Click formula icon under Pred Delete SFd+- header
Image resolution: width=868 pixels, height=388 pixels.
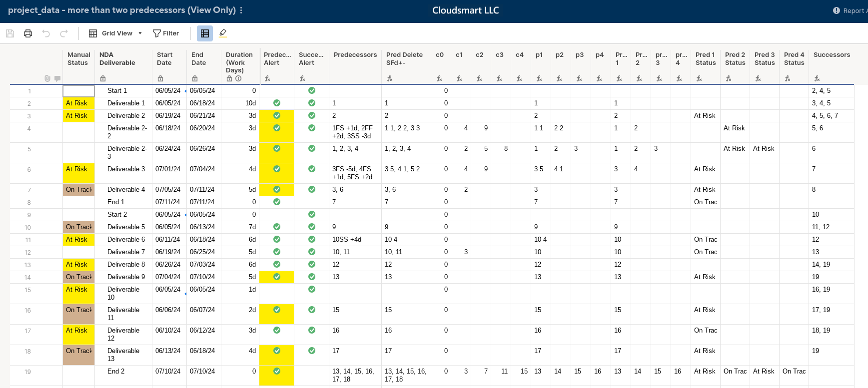click(x=390, y=78)
